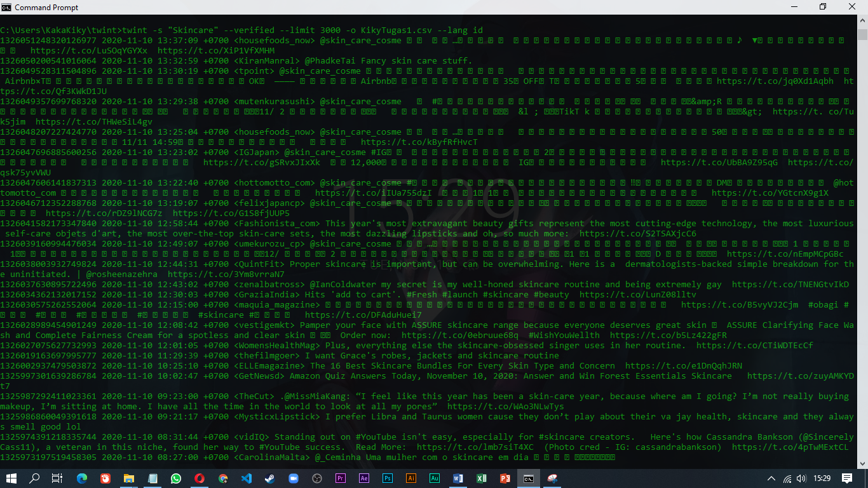The image size is (868, 488).
Task: Click the hashtag #WishYouWellth
Action: (564, 335)
